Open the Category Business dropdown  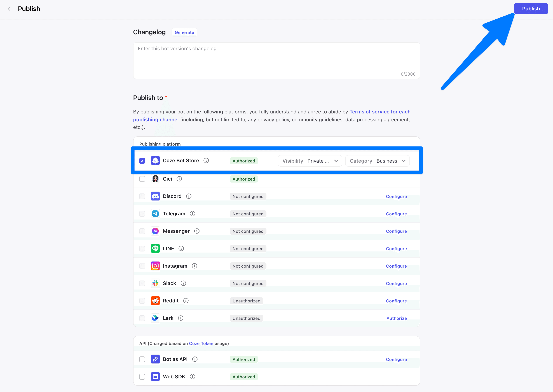(x=377, y=161)
